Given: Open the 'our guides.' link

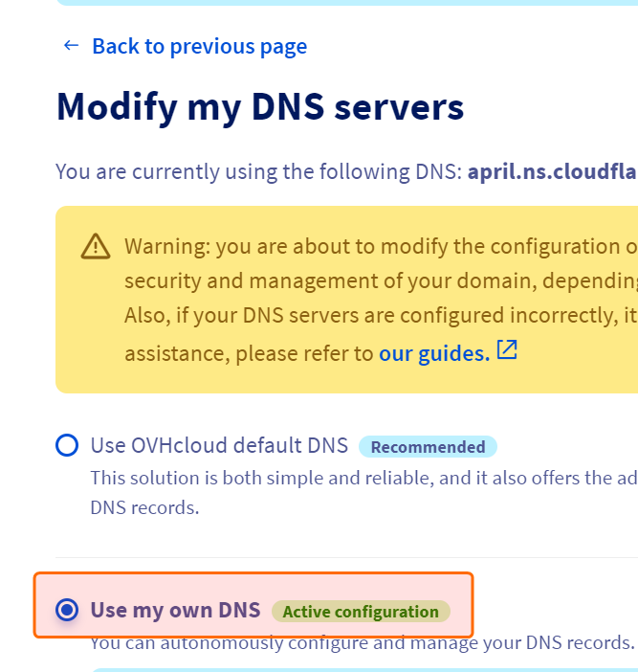Looking at the screenshot, I should point(434,353).
